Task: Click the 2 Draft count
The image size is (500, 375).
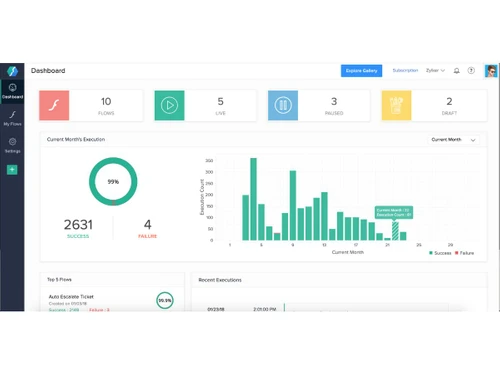Action: [x=449, y=101]
